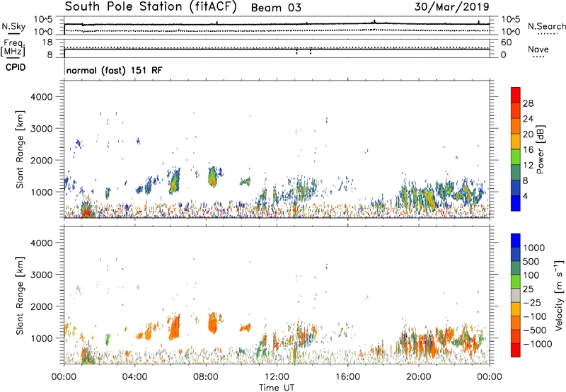Click '3000' on velocity panel range axis
566x392 pixels.
(41, 275)
